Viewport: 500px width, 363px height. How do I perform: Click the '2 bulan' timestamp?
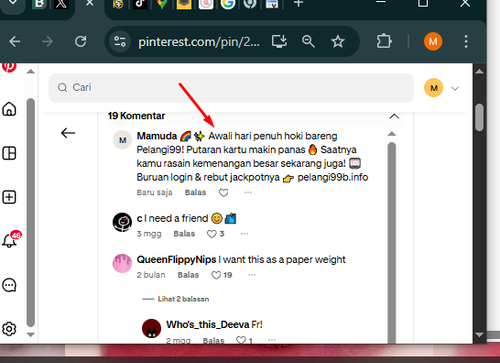pyautogui.click(x=151, y=275)
